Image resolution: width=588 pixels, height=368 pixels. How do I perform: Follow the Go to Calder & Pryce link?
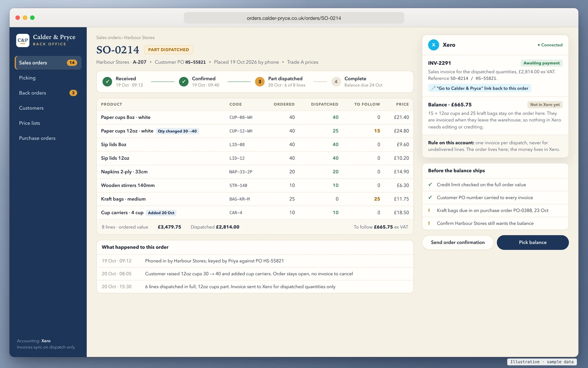[x=480, y=88]
